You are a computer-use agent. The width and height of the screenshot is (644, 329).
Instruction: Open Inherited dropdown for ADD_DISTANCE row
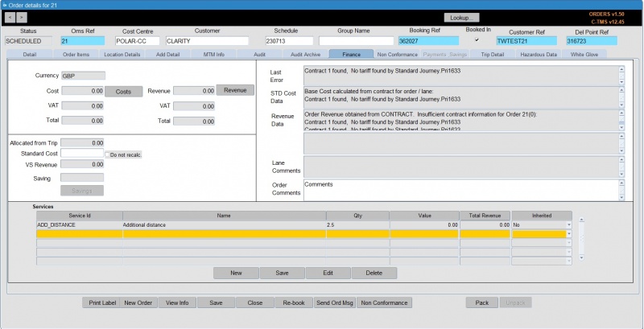[569, 225]
